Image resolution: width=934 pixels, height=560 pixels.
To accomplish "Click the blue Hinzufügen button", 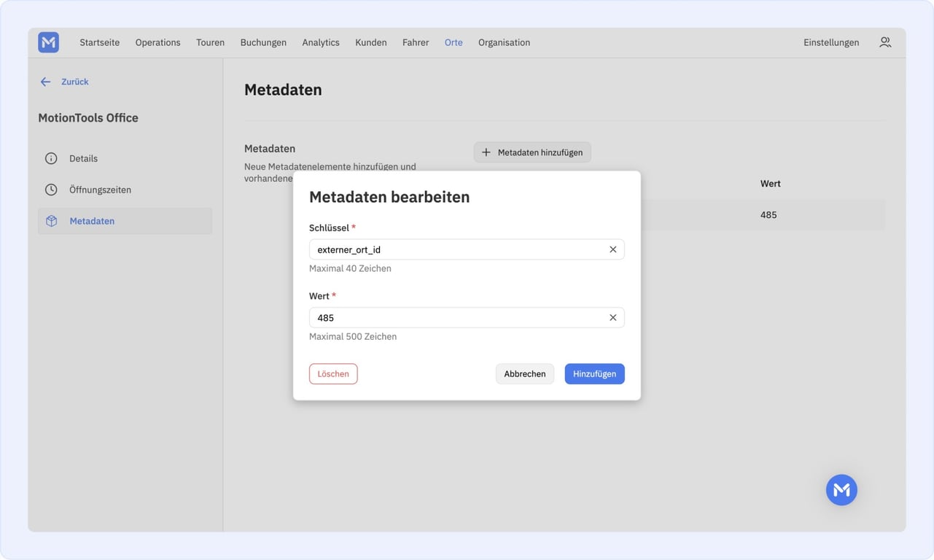I will [x=594, y=374].
